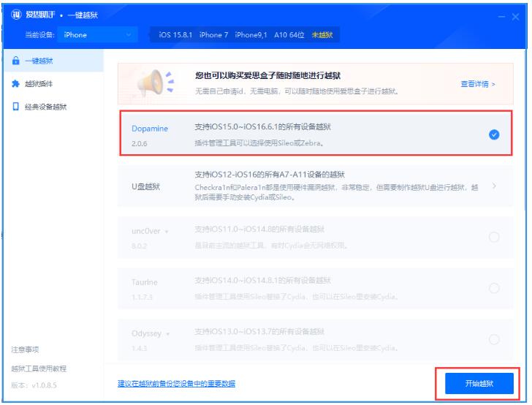The height and width of the screenshot is (405, 532).
Task: Pick the Odyssey radio button
Action: tap(493, 339)
